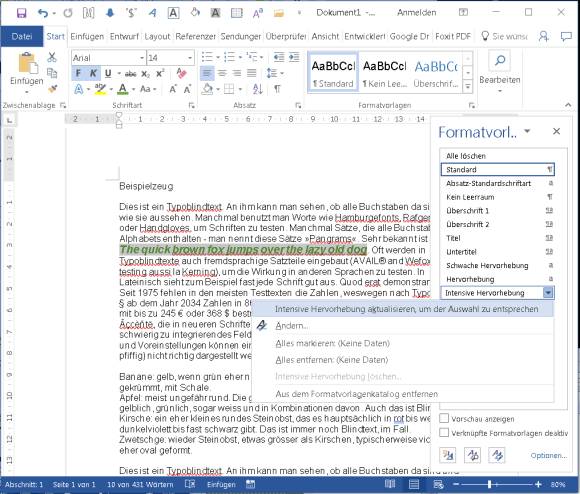Enable the Vorschau anzeigen checkbox
The image size is (580, 494).
(444, 418)
